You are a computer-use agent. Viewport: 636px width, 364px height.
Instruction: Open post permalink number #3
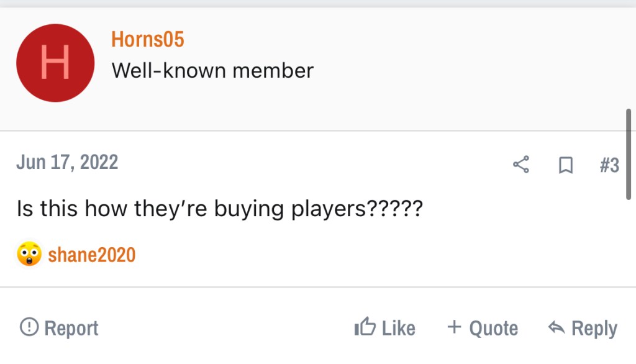pos(609,165)
